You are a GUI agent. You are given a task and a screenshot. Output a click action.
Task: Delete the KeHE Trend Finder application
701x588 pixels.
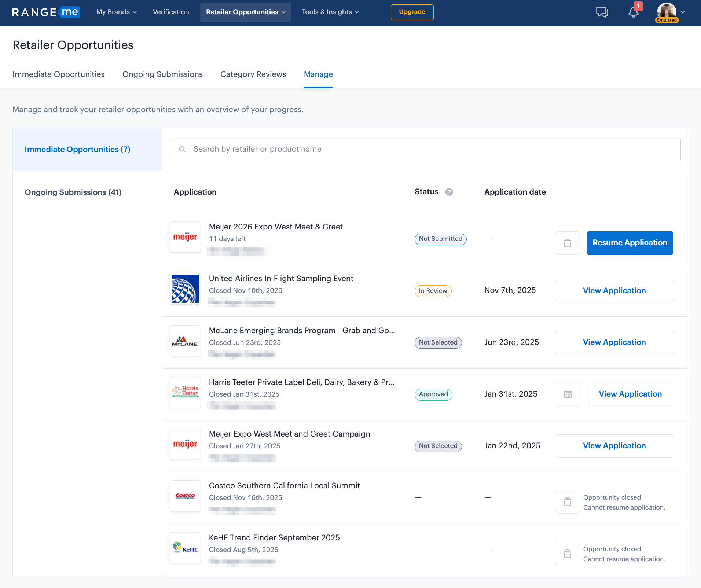coord(567,554)
